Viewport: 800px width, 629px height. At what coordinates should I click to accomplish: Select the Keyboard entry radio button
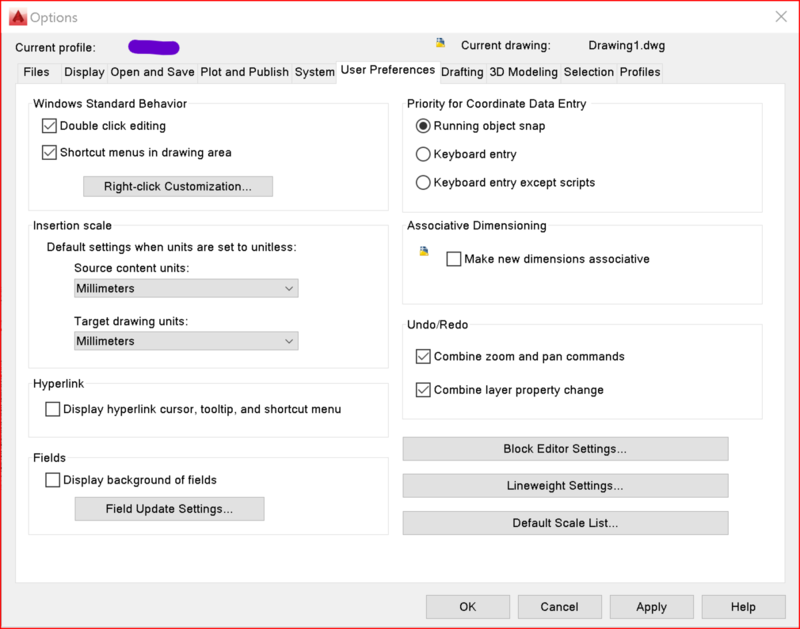pyautogui.click(x=424, y=155)
